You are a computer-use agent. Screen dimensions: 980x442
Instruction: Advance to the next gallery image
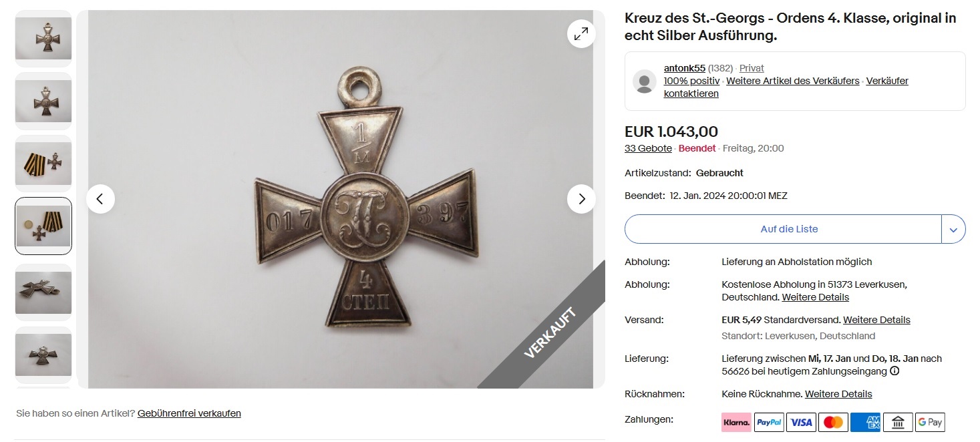point(581,199)
